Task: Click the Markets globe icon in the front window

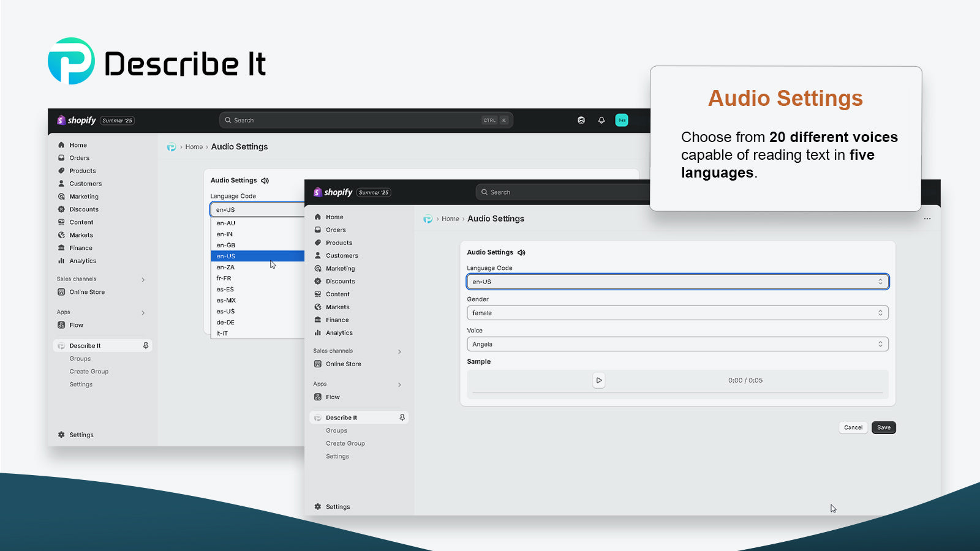Action: click(318, 307)
